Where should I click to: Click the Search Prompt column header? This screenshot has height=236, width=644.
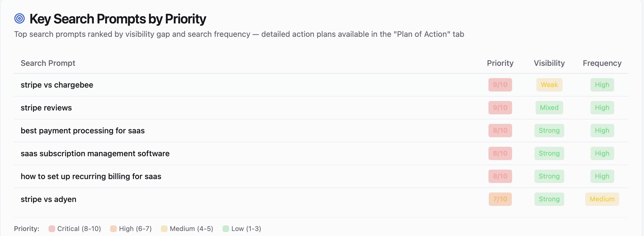pos(48,63)
